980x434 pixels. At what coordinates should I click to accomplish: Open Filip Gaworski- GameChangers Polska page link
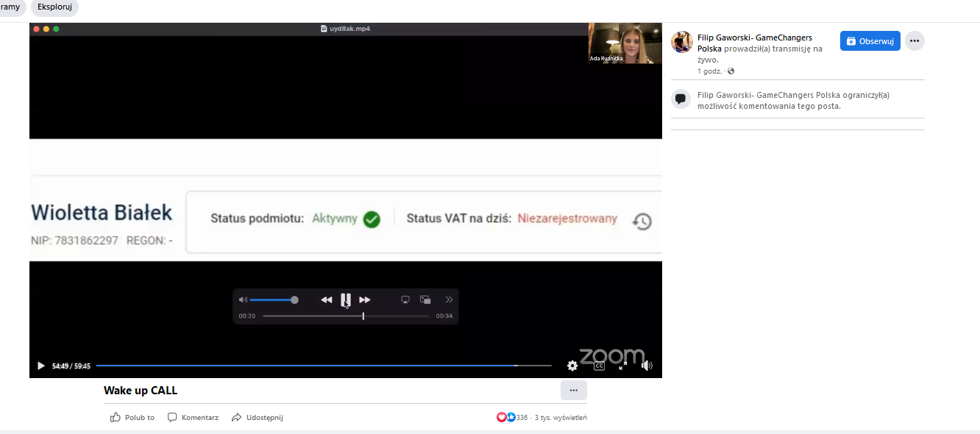point(754,38)
